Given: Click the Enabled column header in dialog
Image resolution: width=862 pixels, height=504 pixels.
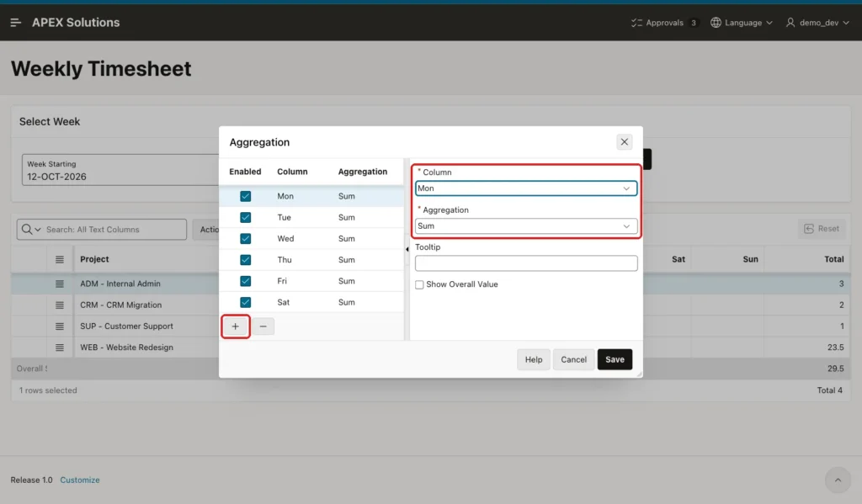Looking at the screenshot, I should 245,172.
